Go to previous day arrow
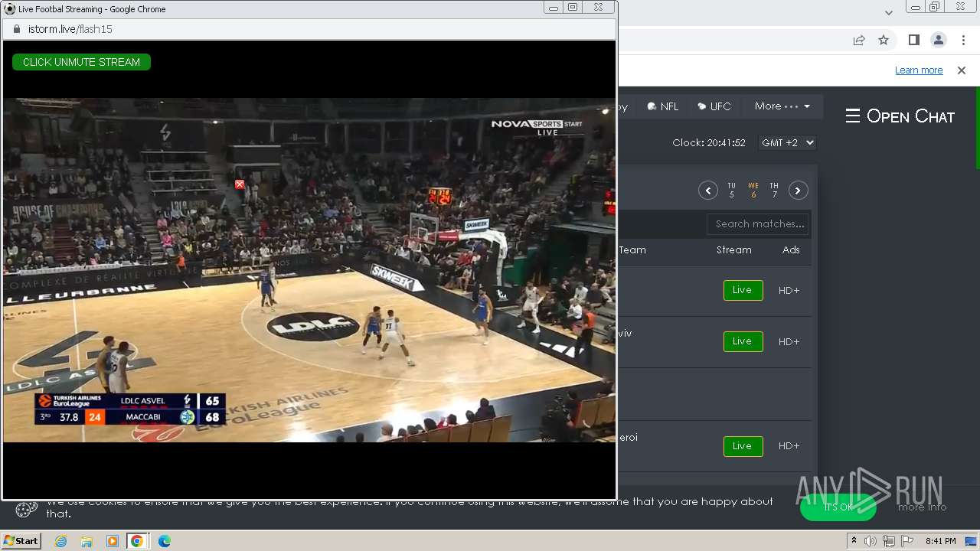980x551 pixels. pyautogui.click(x=708, y=191)
